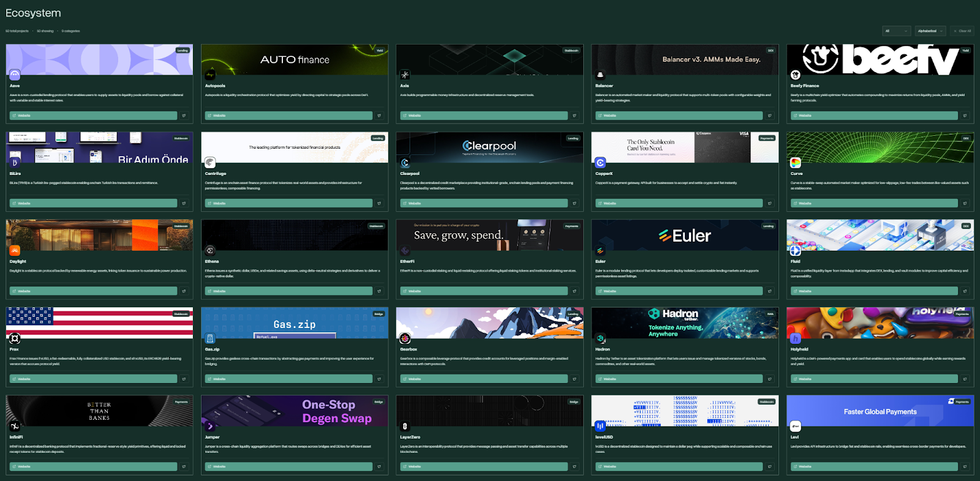Open the Jumper Website button
The height and width of the screenshot is (481, 980).
[x=288, y=466]
